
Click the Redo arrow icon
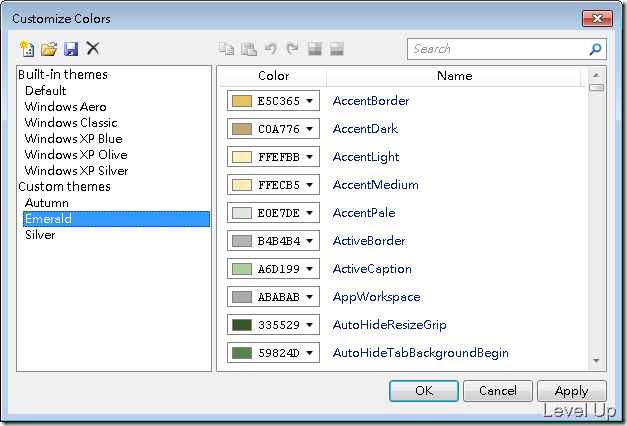pyautogui.click(x=293, y=49)
